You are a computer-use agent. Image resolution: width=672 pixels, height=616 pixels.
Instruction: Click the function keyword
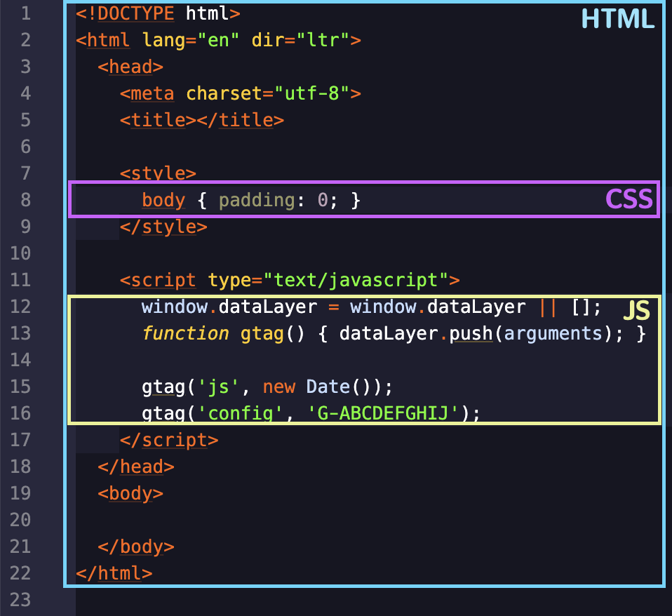[186, 333]
